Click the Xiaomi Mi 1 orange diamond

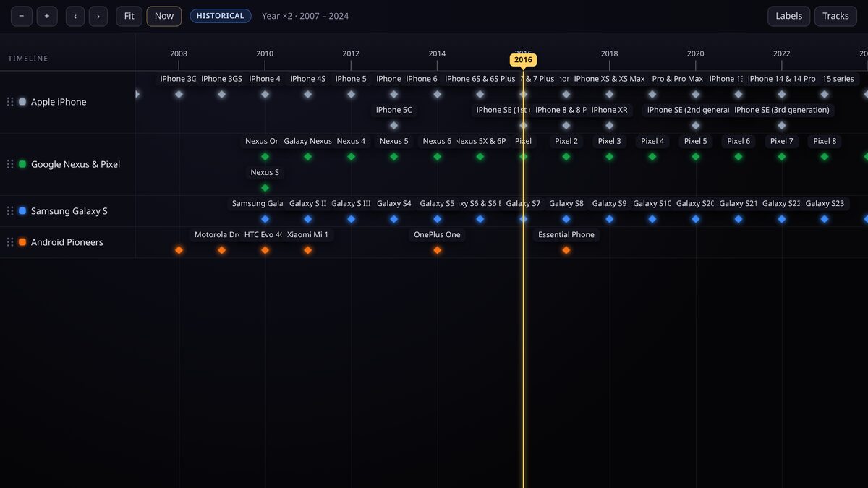click(308, 250)
